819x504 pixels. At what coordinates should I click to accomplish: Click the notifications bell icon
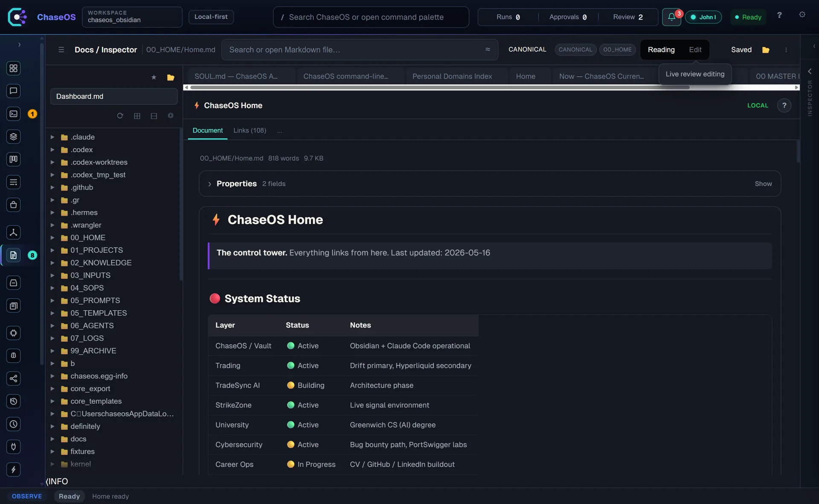(x=671, y=17)
